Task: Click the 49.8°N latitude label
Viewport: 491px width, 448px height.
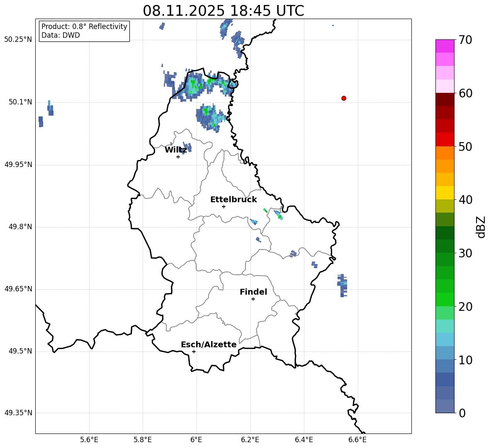Action: pos(20,227)
